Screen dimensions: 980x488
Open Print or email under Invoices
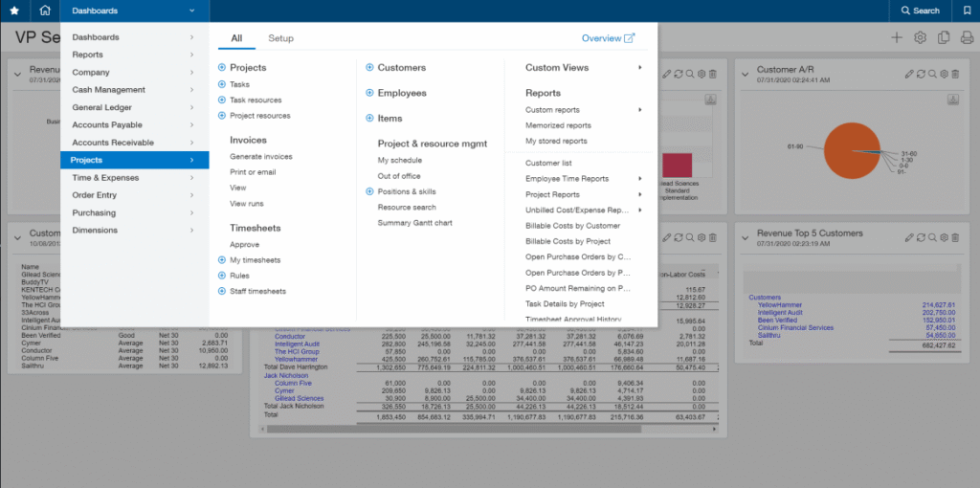253,172
